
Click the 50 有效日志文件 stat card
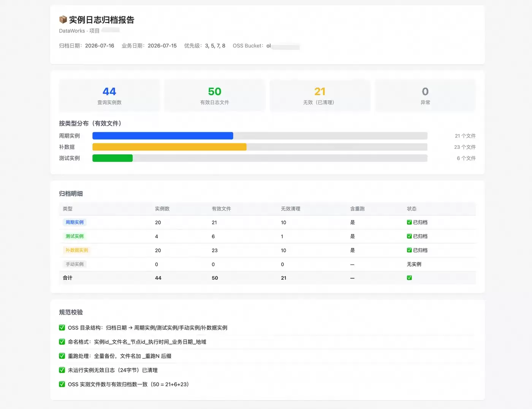215,95
